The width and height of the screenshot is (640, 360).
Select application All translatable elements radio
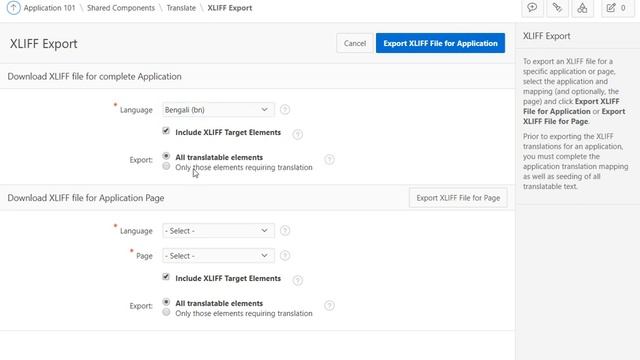coord(166,156)
